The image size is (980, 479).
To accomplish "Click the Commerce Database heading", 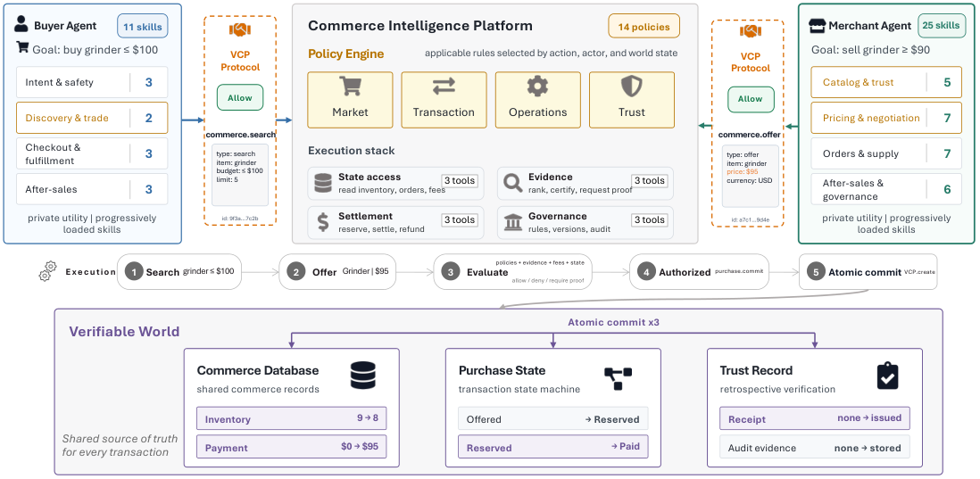I will (258, 370).
